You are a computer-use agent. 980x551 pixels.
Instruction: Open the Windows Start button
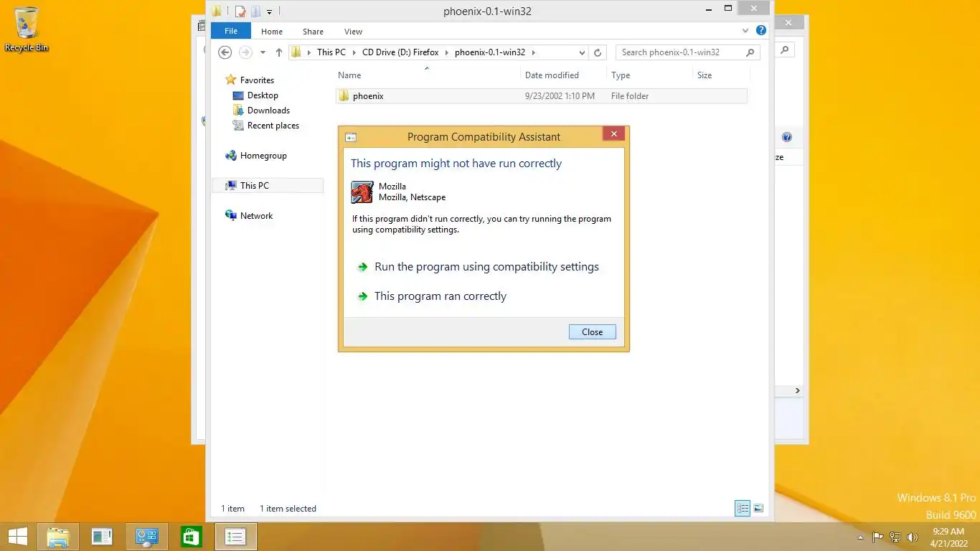[17, 537]
